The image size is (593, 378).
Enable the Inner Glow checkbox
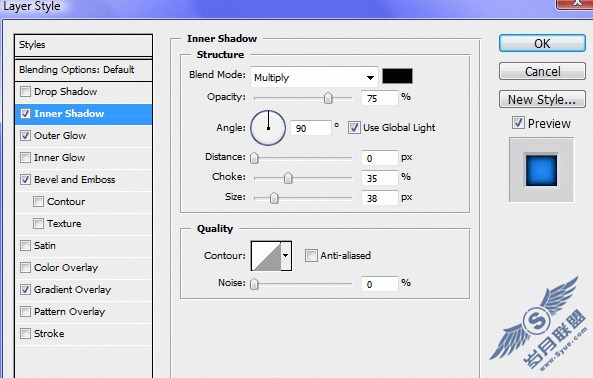point(25,157)
